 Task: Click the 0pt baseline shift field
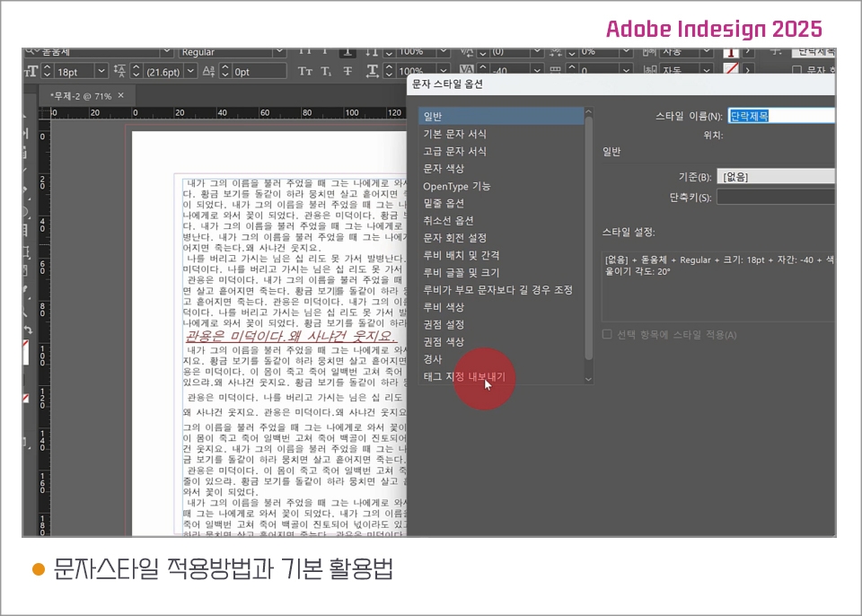pyautogui.click(x=259, y=72)
